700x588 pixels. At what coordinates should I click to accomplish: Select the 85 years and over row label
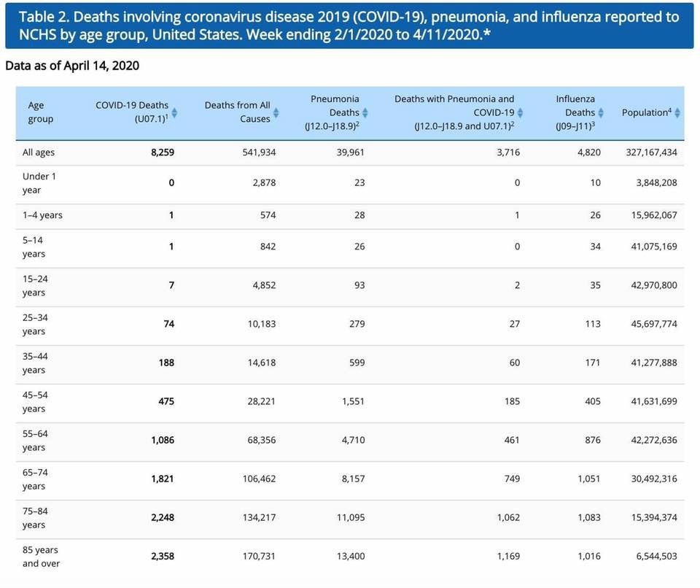pos(41,557)
